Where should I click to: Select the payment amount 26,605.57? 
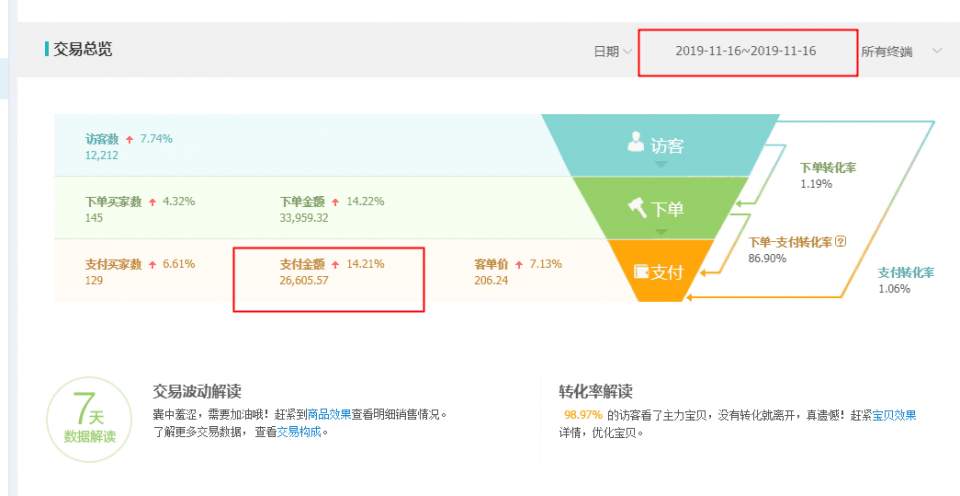[x=304, y=281]
